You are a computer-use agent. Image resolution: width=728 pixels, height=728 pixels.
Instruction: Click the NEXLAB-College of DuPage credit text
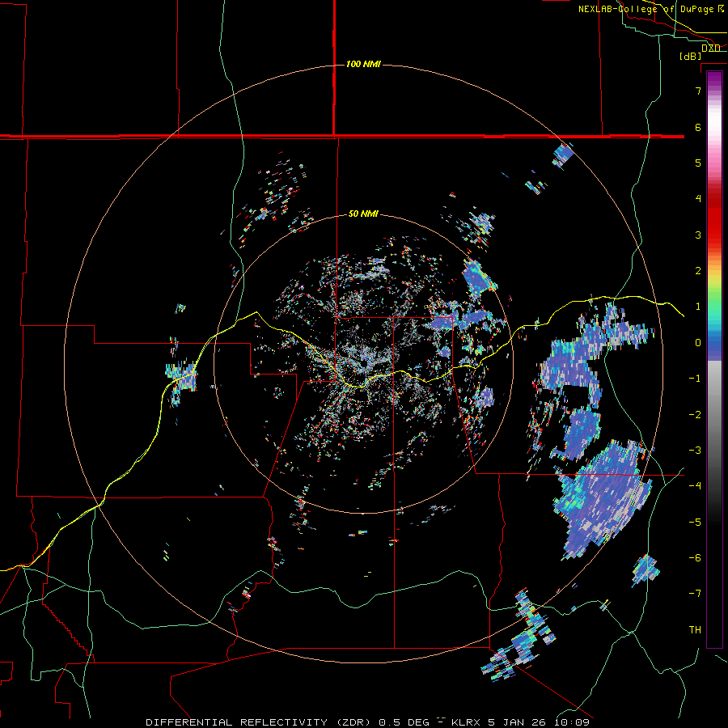pyautogui.click(x=645, y=9)
